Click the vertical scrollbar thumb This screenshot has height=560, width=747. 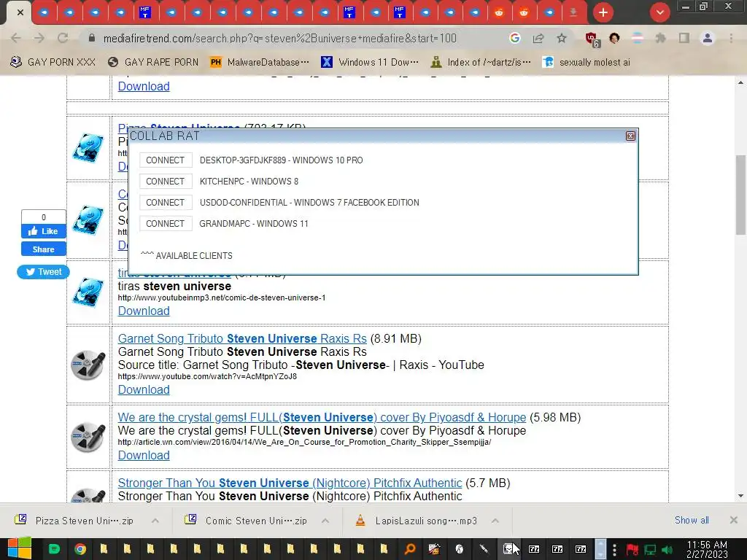[740, 195]
